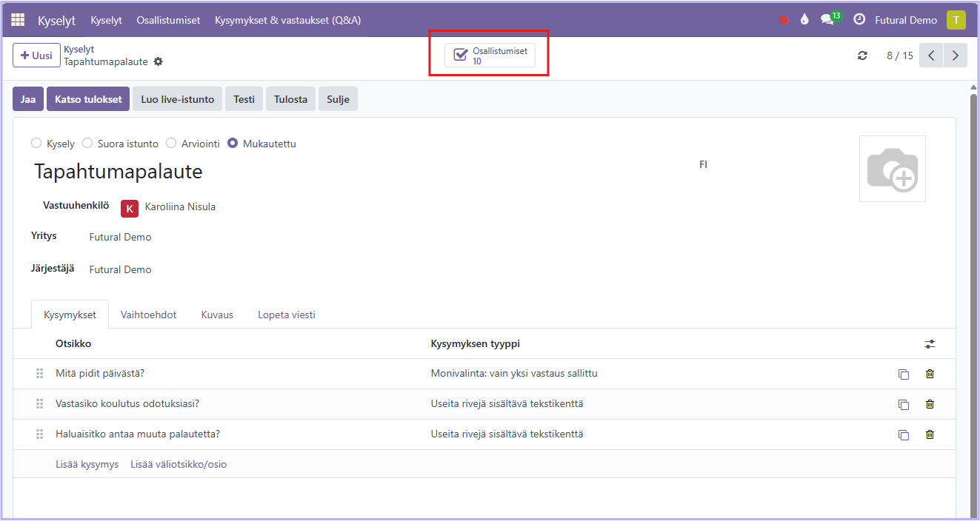
Task: Go to next record with right chevron
Action: point(956,56)
